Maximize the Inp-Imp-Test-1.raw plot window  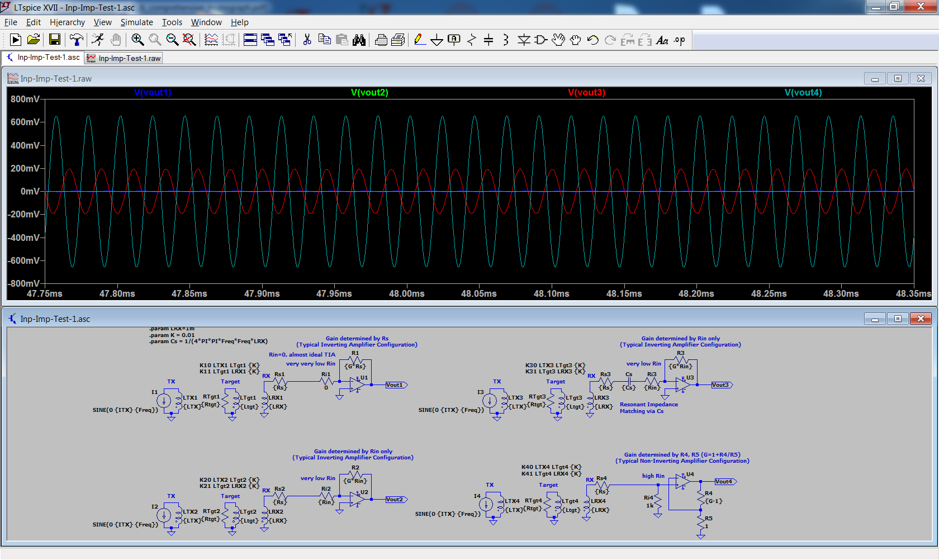click(x=898, y=78)
